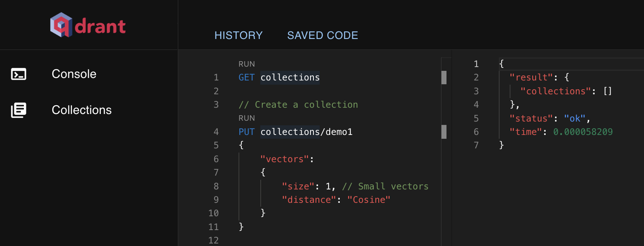Image resolution: width=644 pixels, height=246 pixels.
Task: Click the Qdrant logo
Action: click(88, 25)
